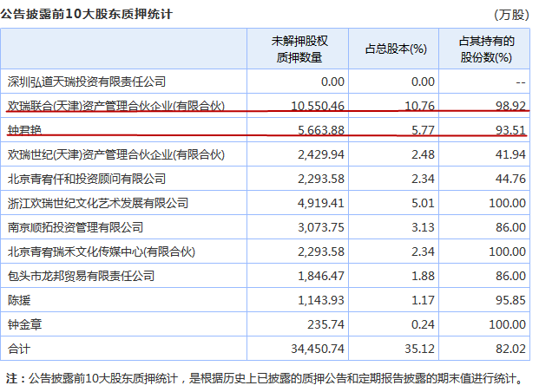Click column header 占其持有的股份数(%)
Image resolution: width=539 pixels, height=392 pixels.
tap(486, 49)
